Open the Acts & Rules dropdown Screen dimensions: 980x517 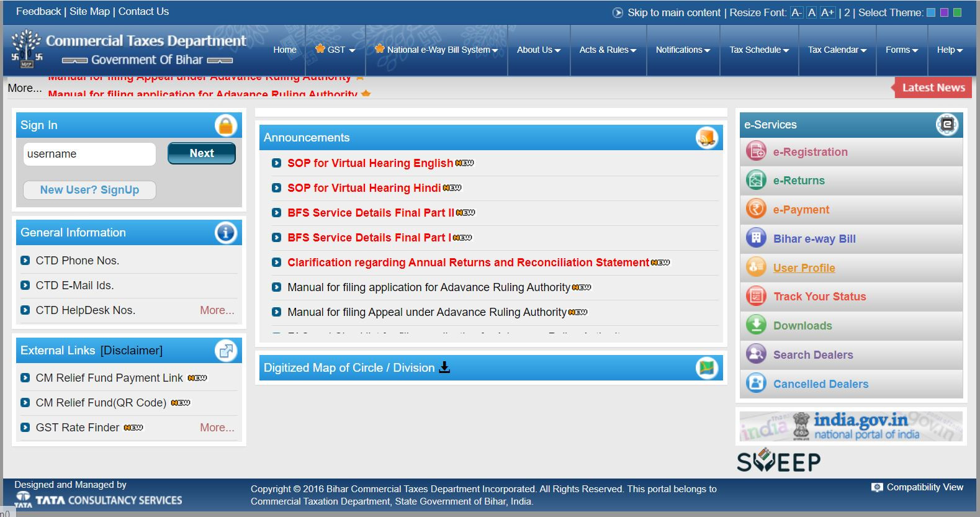click(x=608, y=50)
